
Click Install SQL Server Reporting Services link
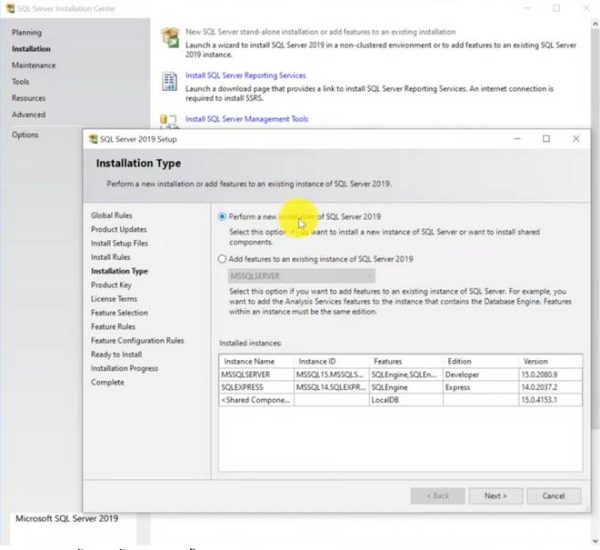pos(246,75)
